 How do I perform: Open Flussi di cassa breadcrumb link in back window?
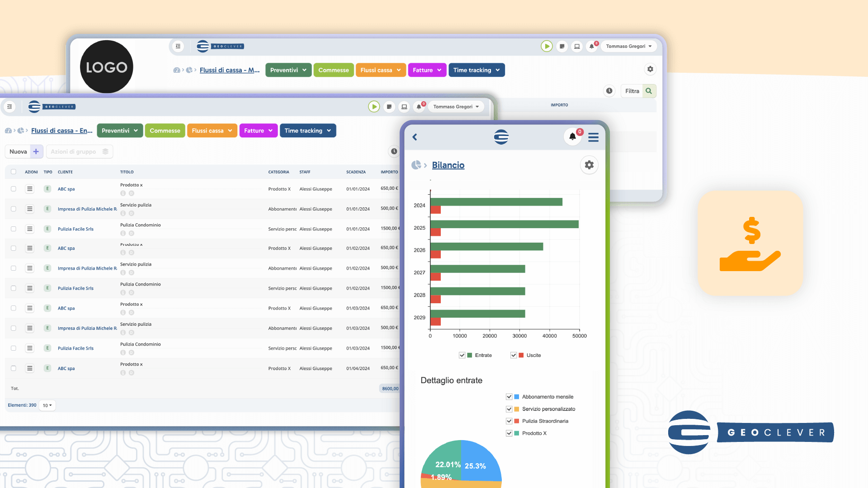pos(230,70)
